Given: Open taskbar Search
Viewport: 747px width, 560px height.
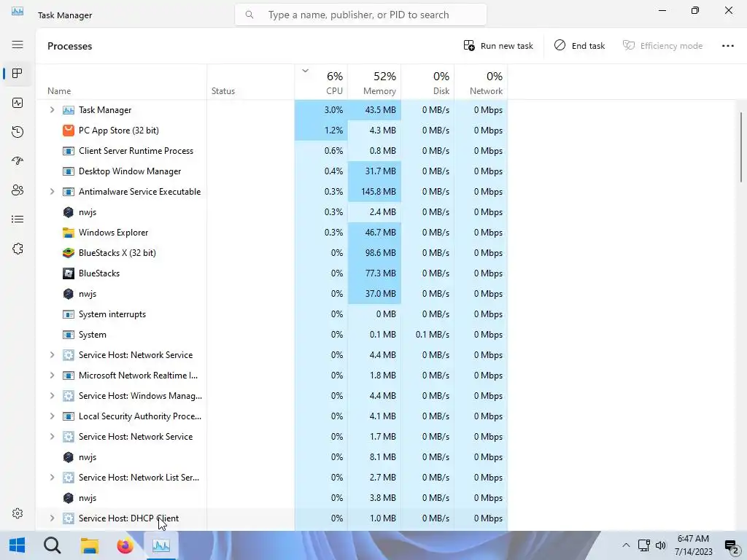Looking at the screenshot, I should 53,545.
